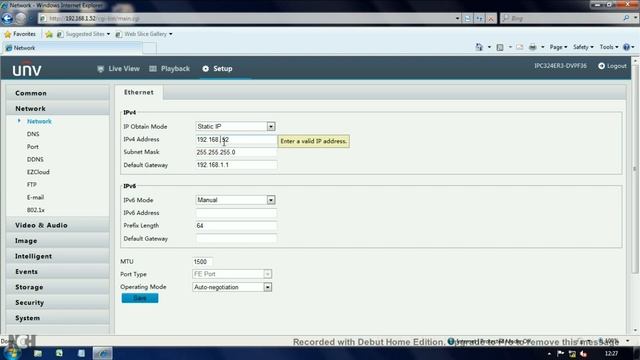Click the UNV logo

(x=27, y=70)
